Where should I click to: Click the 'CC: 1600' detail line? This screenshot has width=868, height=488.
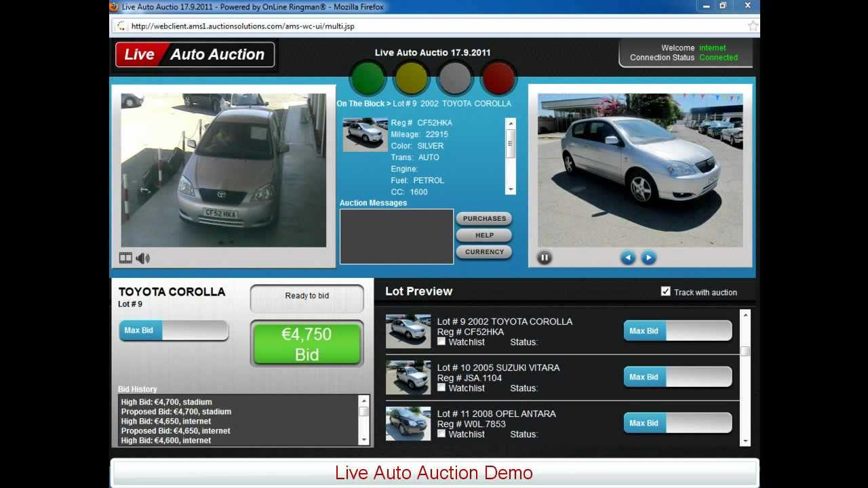coord(410,192)
